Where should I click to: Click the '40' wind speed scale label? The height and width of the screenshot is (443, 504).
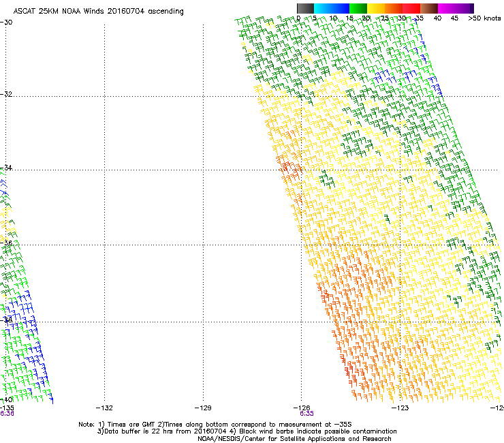click(437, 18)
